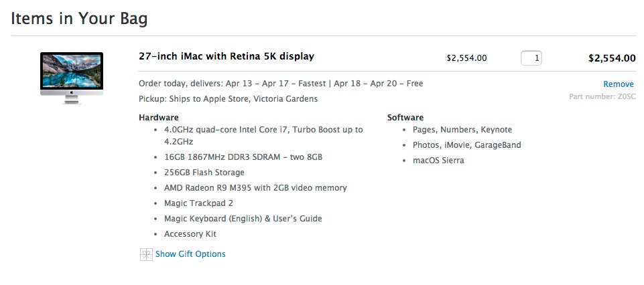The height and width of the screenshot is (285, 644).
Task: Click the unit price $2,554.00
Action: [x=466, y=58]
